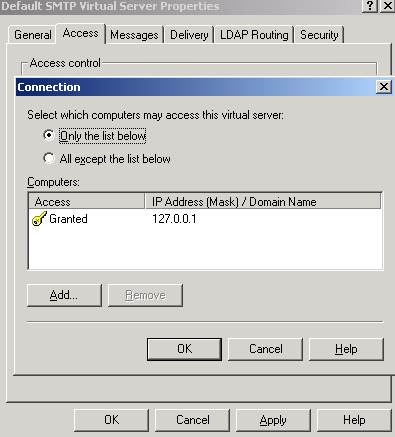Close the SMTP Virtual Server Properties window

[387, 6]
